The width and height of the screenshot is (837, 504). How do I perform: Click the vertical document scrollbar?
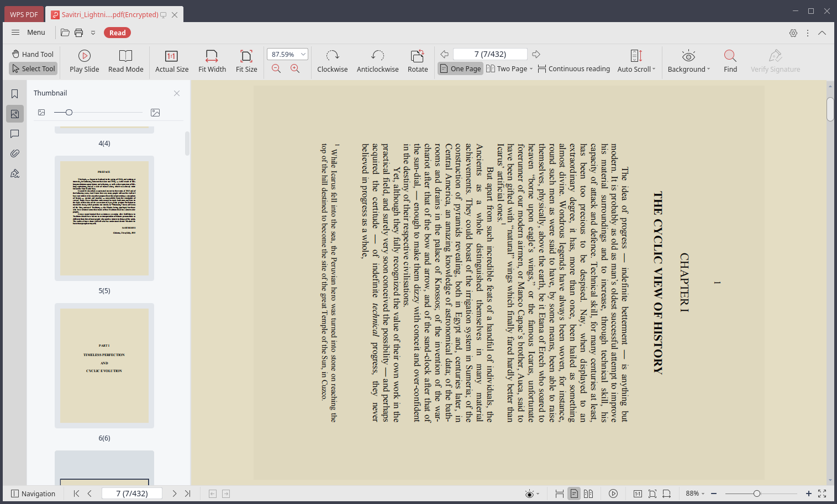830,109
